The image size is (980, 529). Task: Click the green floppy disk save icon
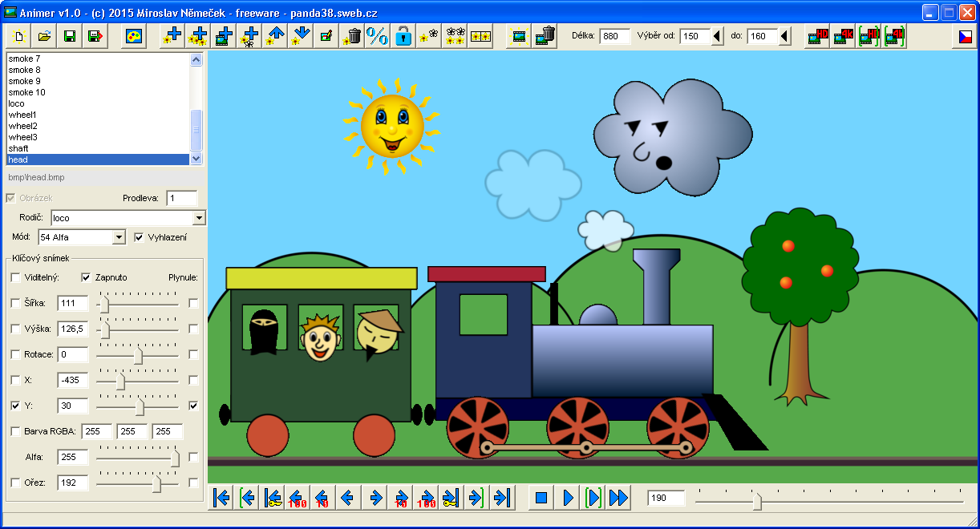pos(70,36)
